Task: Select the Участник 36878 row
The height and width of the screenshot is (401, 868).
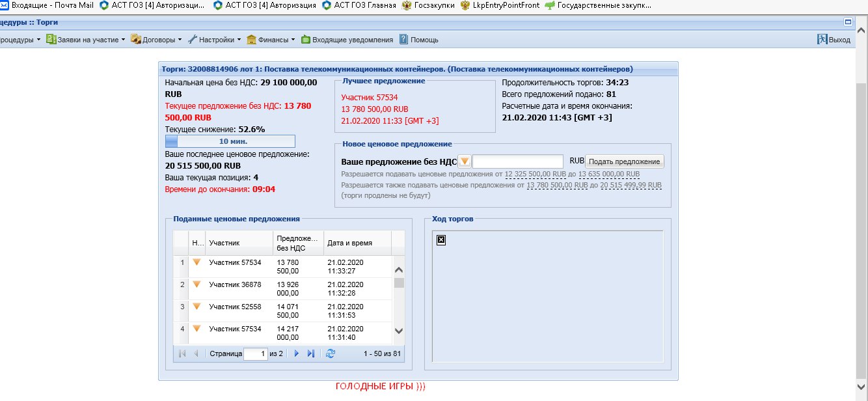Action: click(283, 289)
